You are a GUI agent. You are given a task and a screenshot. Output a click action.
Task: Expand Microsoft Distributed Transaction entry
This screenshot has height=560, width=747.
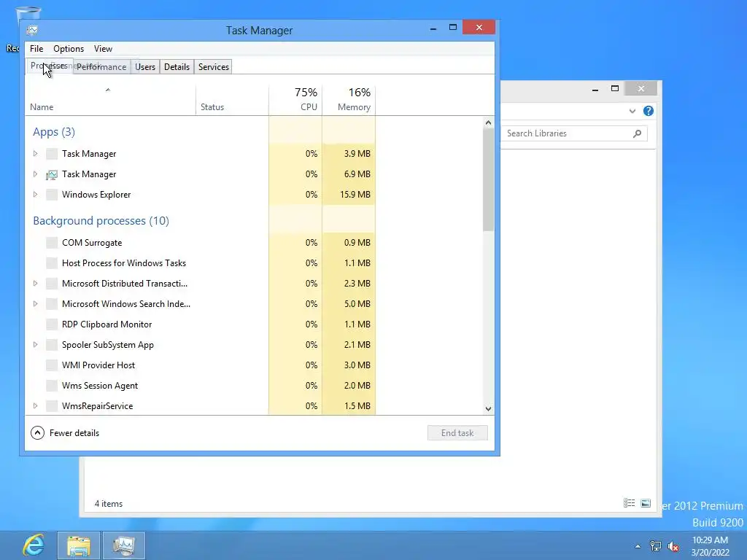click(35, 284)
